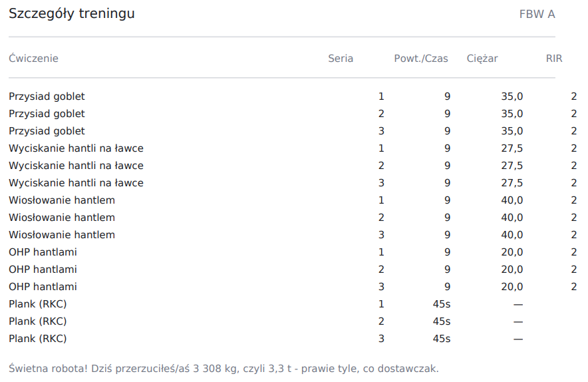Click the "RIR" column header
This screenshot has height=382, width=588.
coord(554,59)
